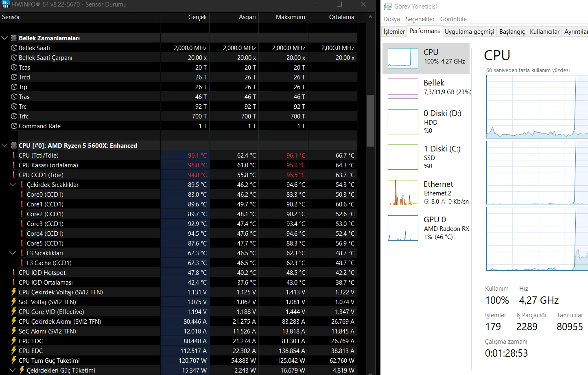This screenshot has width=588, height=375.
Task: Click the Task Manager title bar icon
Action: pyautogui.click(x=388, y=6)
